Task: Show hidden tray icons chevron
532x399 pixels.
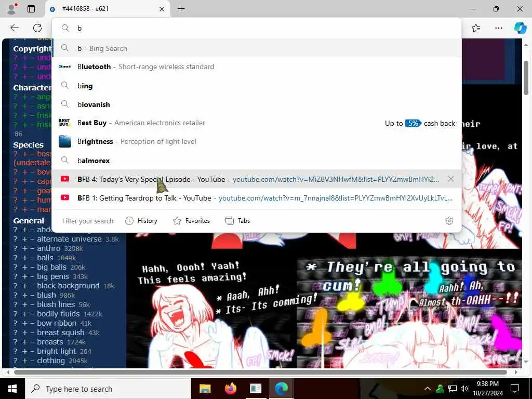Action: (428, 389)
